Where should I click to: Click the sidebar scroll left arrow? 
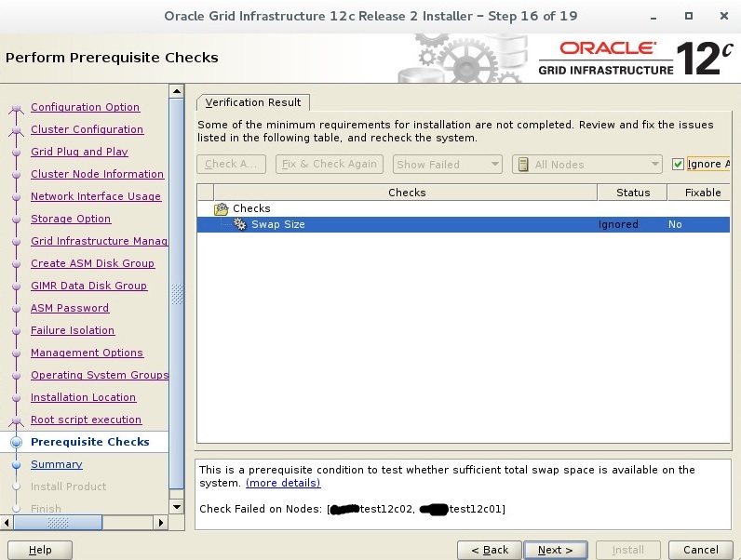point(7,523)
